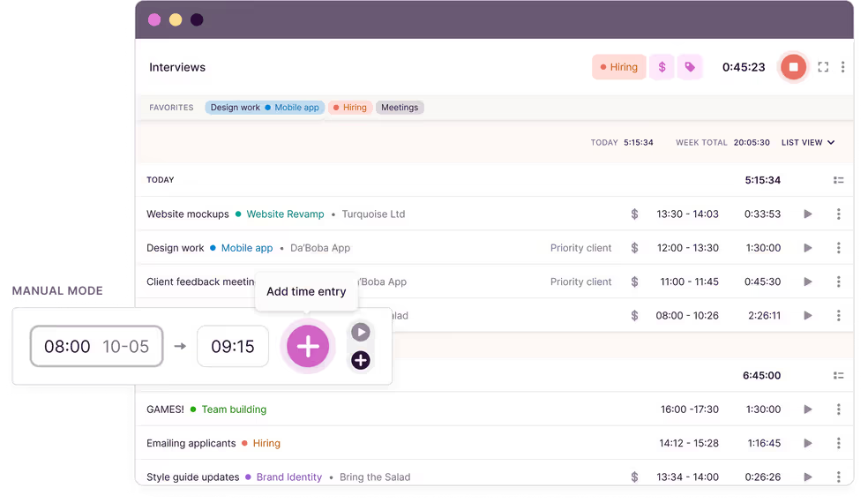
Task: Click Priority client tag on Client feedback meeting
Action: [x=580, y=282]
